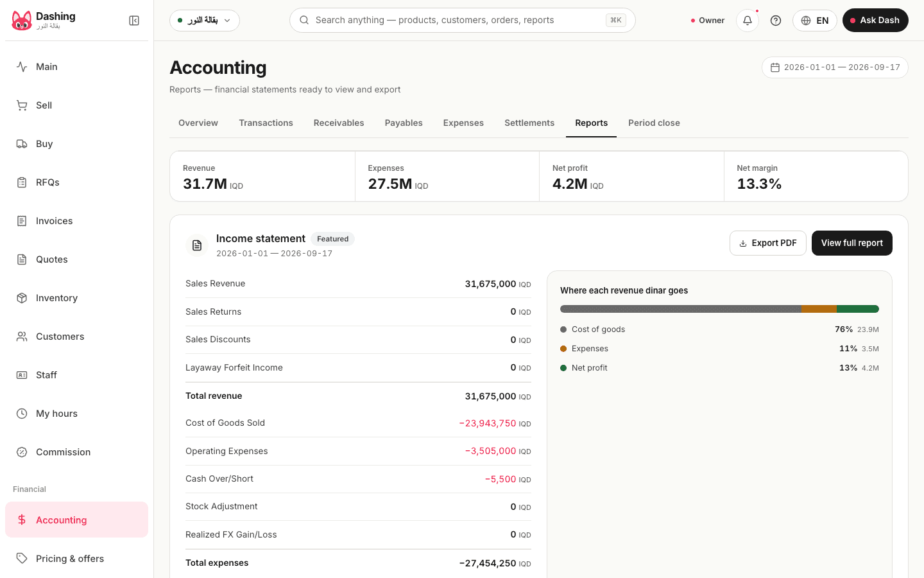Open the Period close tab
The image size is (924, 578).
coord(654,123)
